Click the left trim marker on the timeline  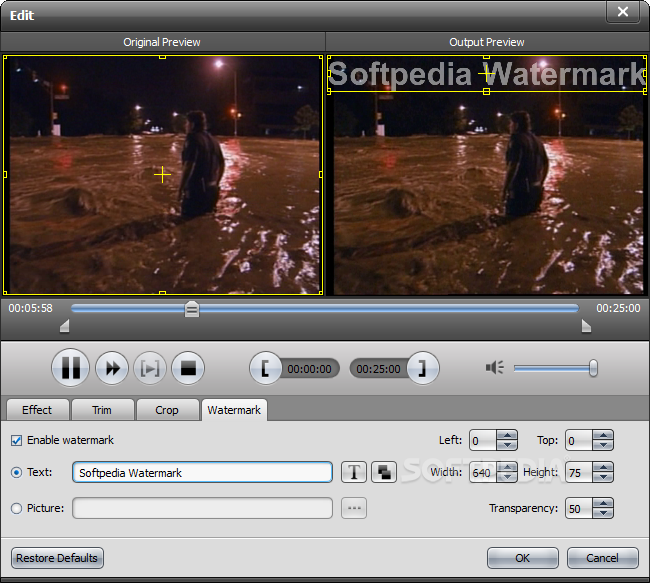64,326
